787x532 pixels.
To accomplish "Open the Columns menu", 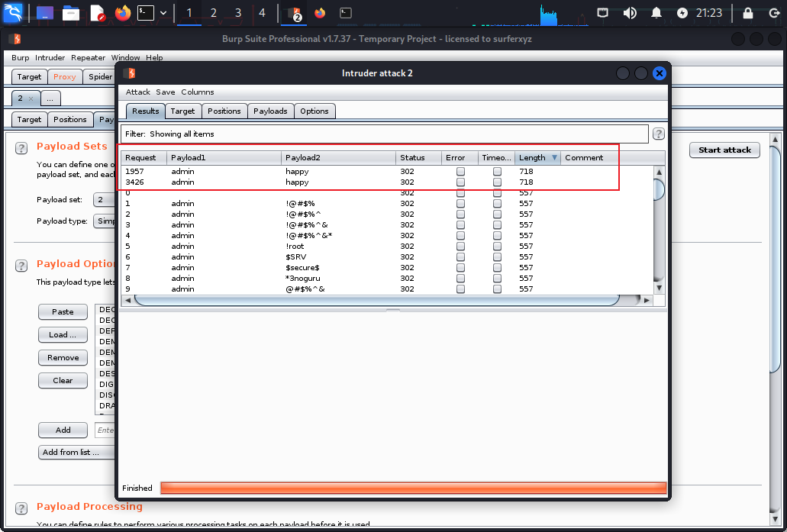I will point(197,92).
